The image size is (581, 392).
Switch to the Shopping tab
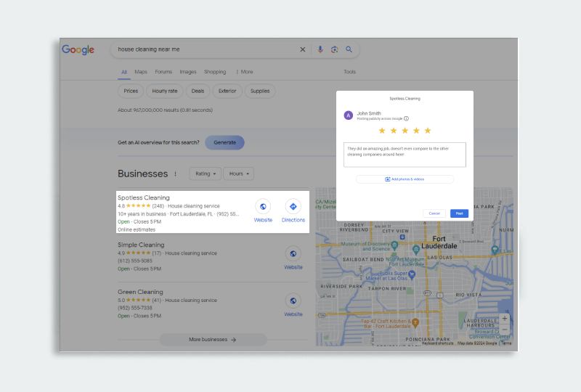215,72
